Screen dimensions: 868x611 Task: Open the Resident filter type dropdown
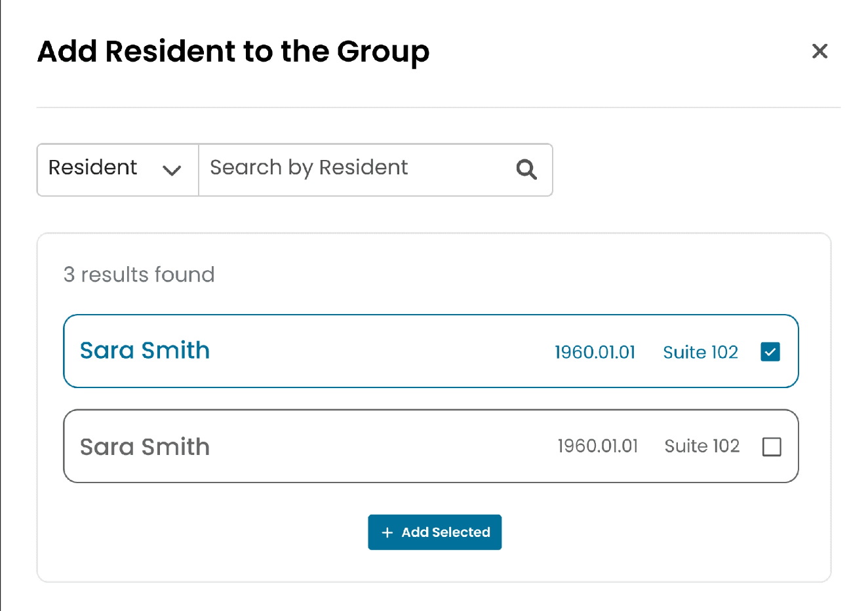(x=117, y=170)
